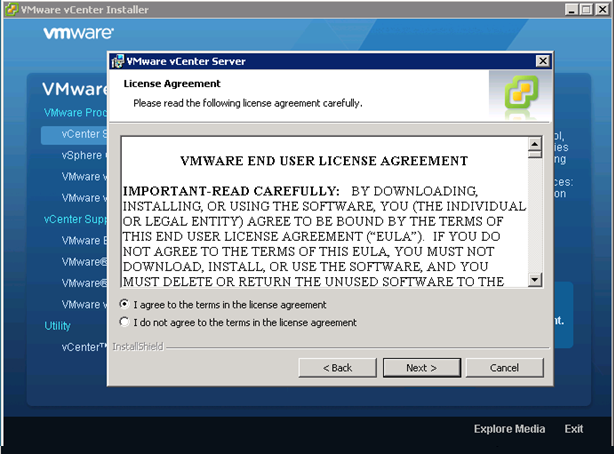Screen dimensions: 614x454
Task: Select vCenter item under Utility
Action: (x=84, y=347)
